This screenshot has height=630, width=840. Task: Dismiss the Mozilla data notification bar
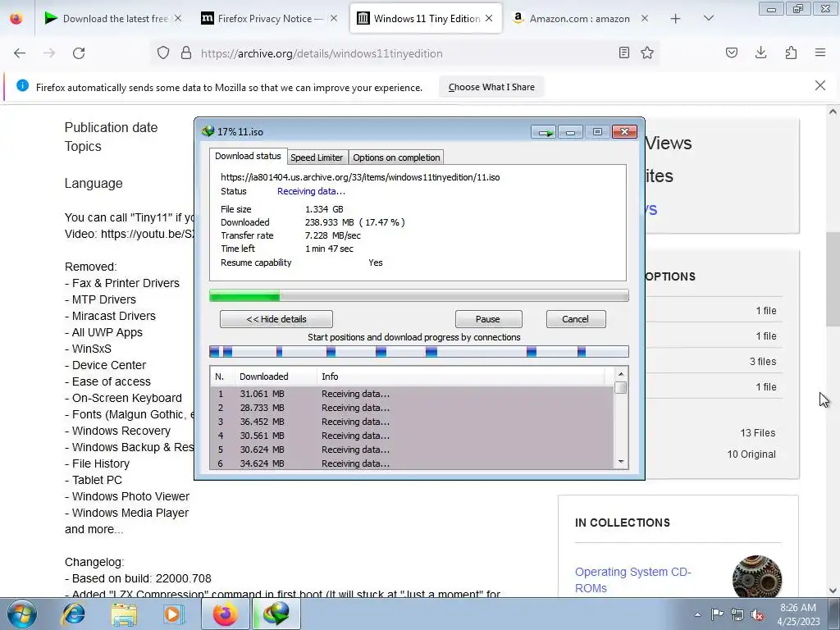point(819,85)
